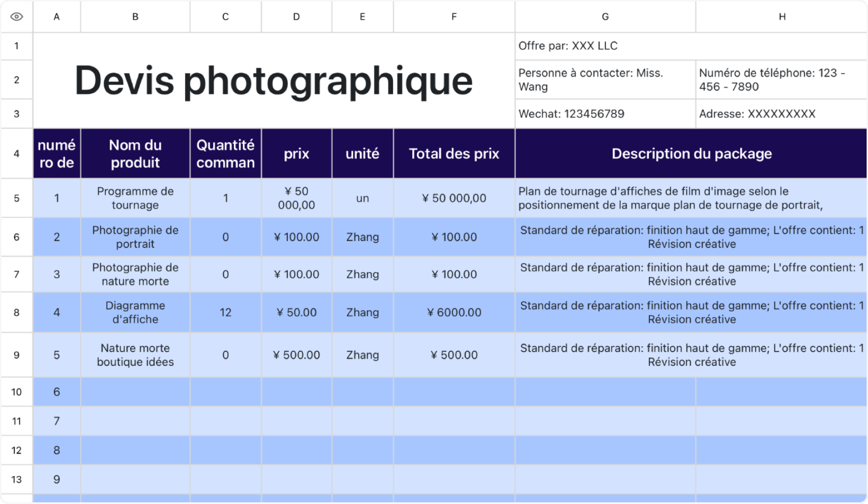Select column A header
The height and width of the screenshot is (504, 868).
tap(57, 17)
